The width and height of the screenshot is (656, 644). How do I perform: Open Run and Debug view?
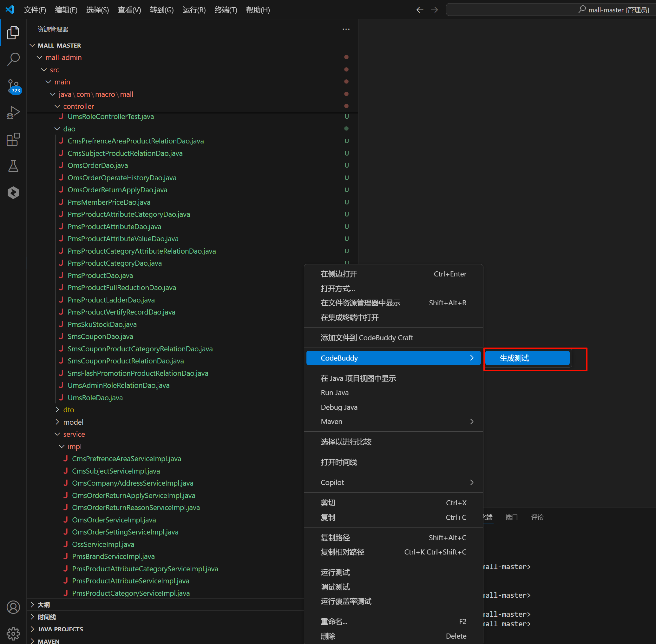tap(13, 113)
